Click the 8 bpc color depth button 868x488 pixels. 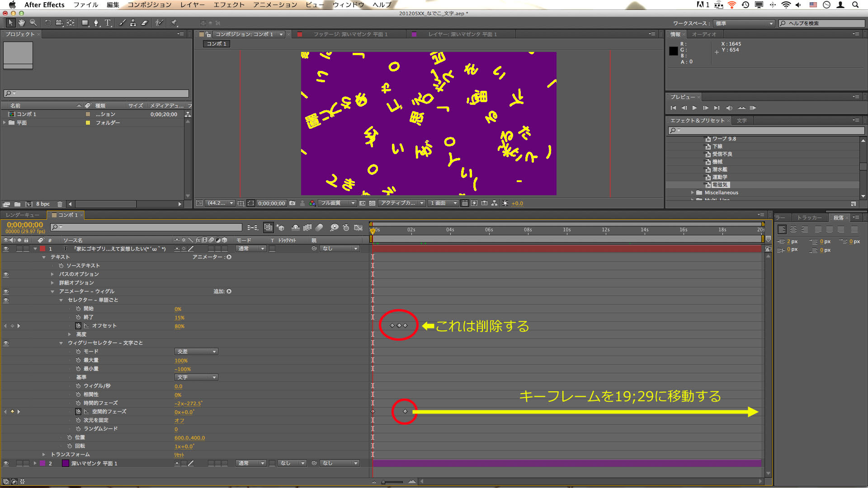tap(43, 204)
